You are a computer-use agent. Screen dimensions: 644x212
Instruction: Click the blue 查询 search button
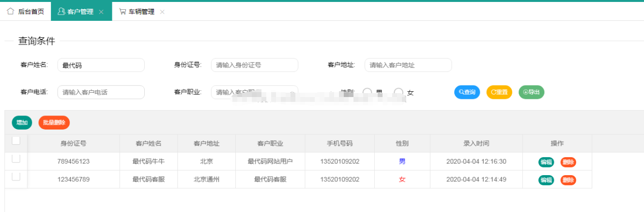click(x=467, y=92)
